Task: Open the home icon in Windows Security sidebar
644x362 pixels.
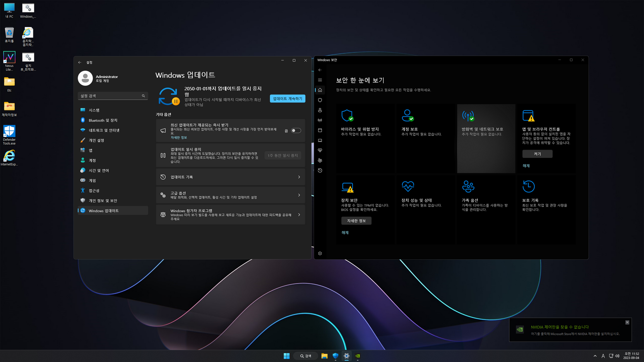Action: (320, 90)
